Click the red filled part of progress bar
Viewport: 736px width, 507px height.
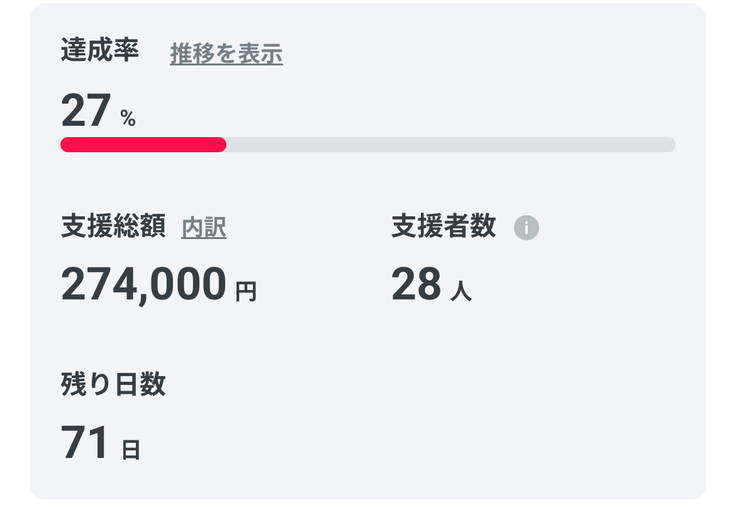143,145
